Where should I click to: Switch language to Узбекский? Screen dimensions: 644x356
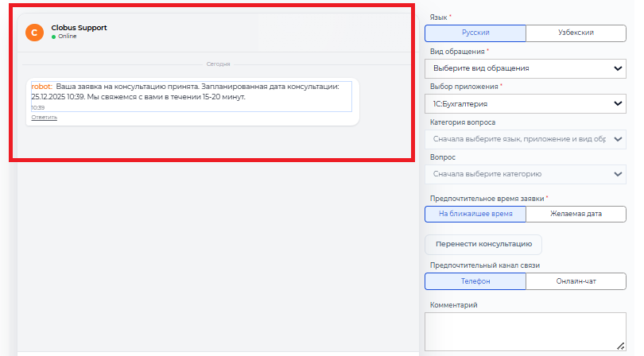click(x=576, y=33)
